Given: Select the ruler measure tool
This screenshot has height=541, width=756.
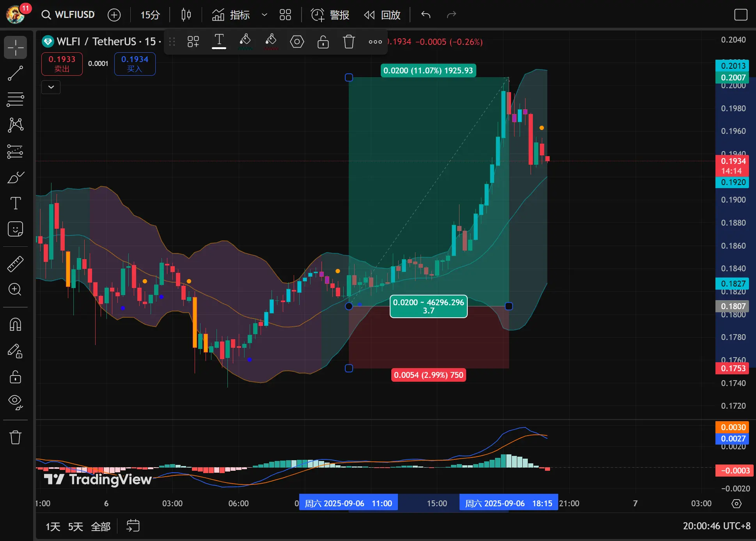Looking at the screenshot, I should [x=15, y=264].
